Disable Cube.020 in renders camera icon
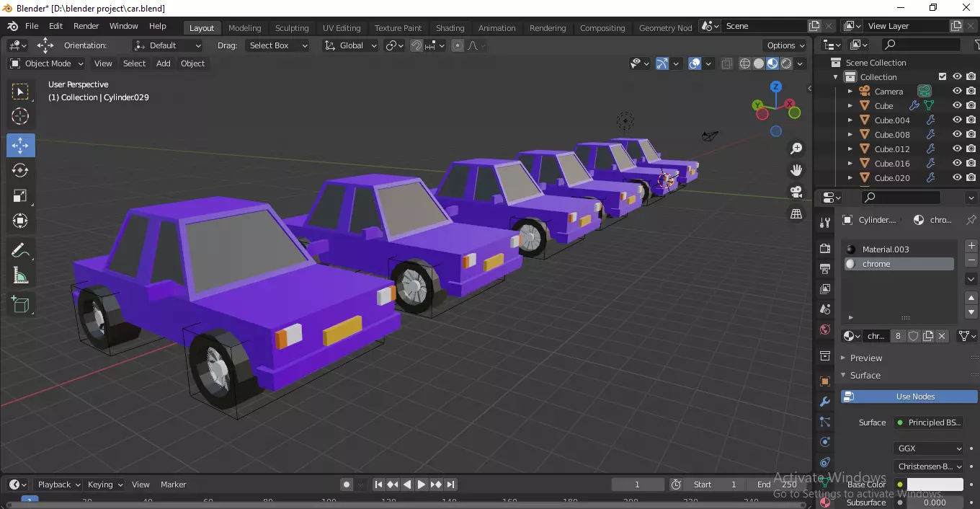980x509 pixels. [971, 178]
